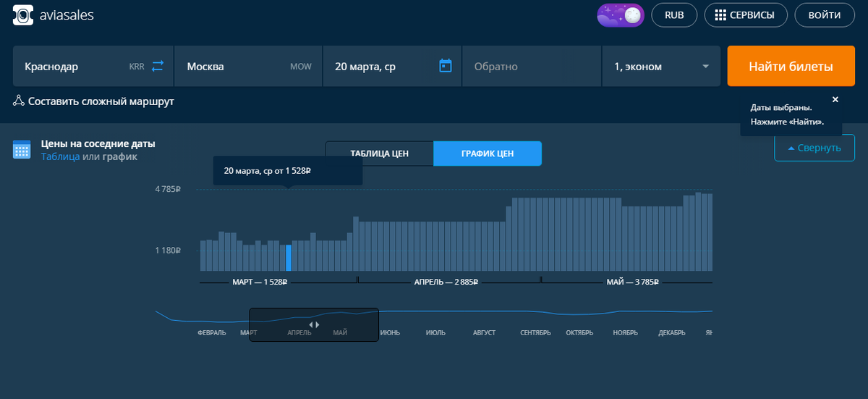Click the Март — 1 528₽ label
The image size is (868, 399).
260,282
